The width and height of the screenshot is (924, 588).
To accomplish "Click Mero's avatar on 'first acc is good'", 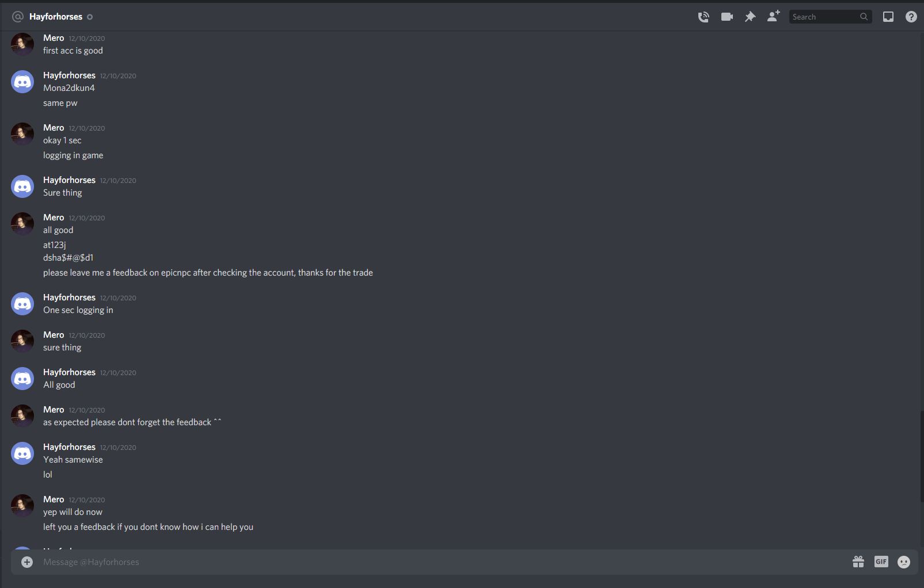I will 22,44.
